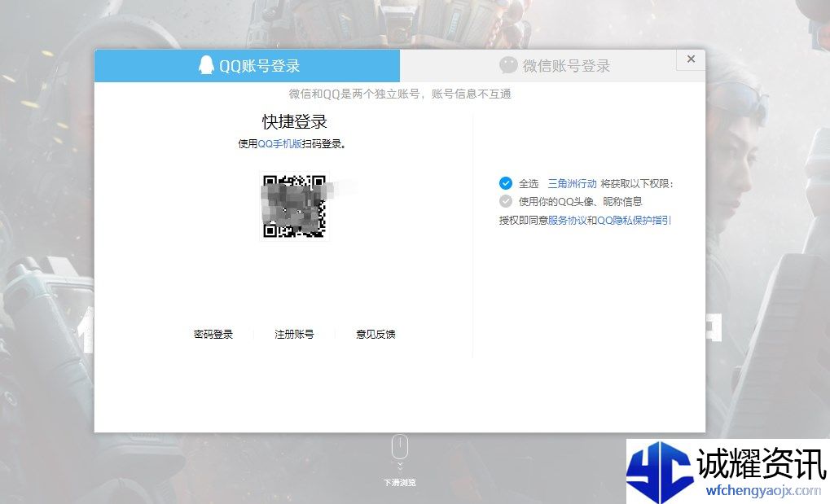Open the 服务协议 link

567,220
